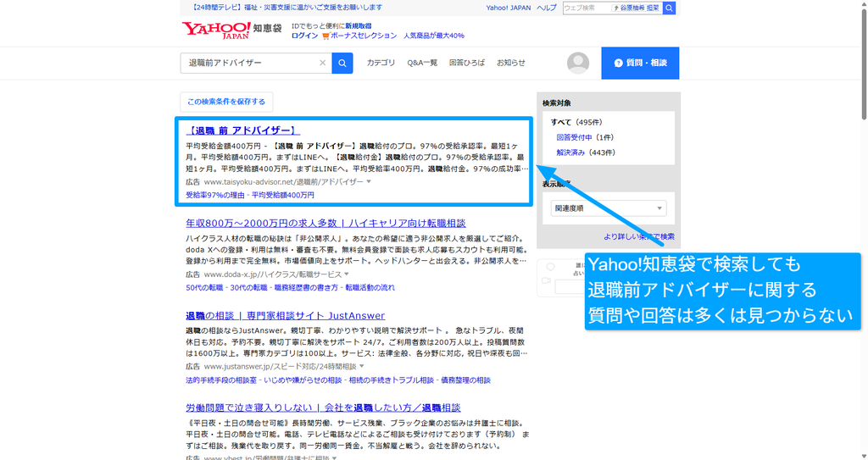
Task: Open the user avatar profile icon
Action: pyautogui.click(x=578, y=63)
